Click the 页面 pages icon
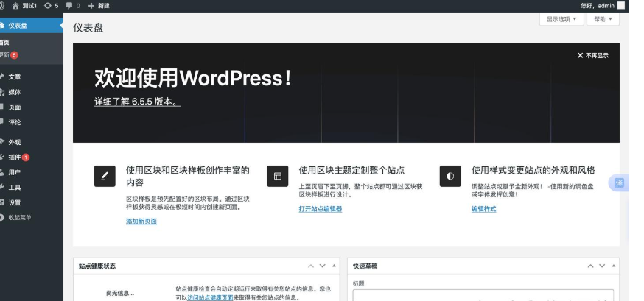Viewport: 644px width, 301px height. coord(2,107)
